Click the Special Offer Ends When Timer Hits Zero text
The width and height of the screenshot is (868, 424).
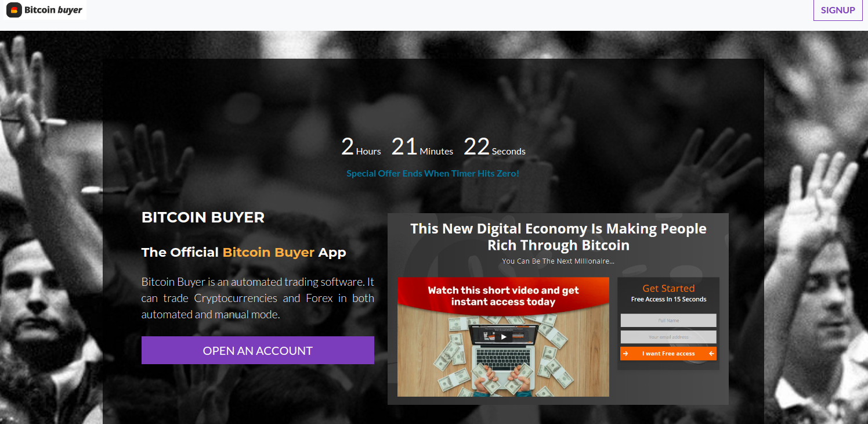[433, 173]
